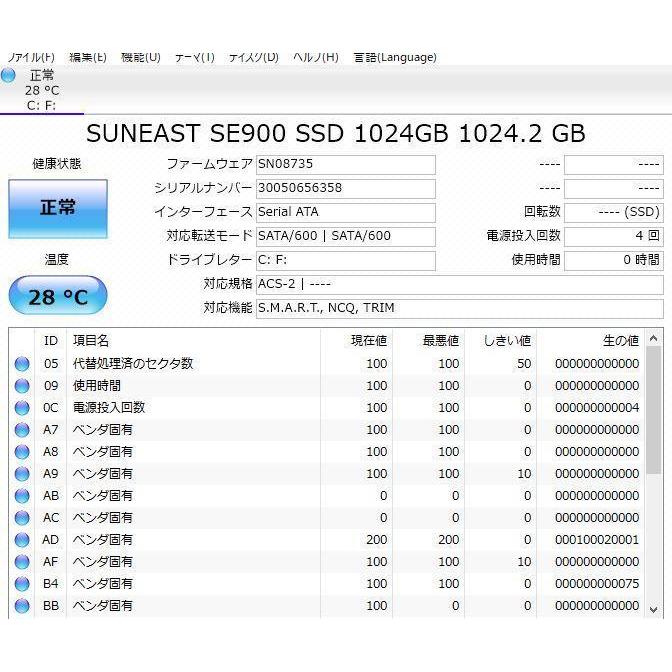The image size is (672, 672).
Task: Click the しきい値 column header
Action: [x=501, y=341]
